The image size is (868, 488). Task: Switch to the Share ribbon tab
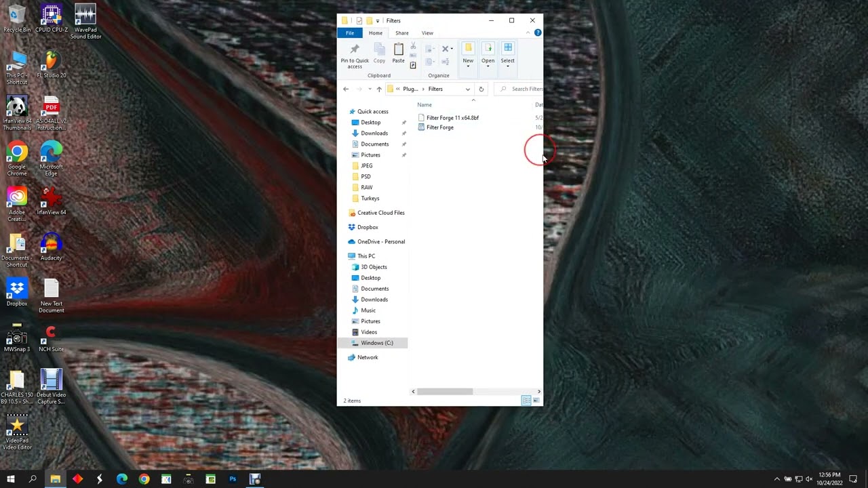[402, 33]
